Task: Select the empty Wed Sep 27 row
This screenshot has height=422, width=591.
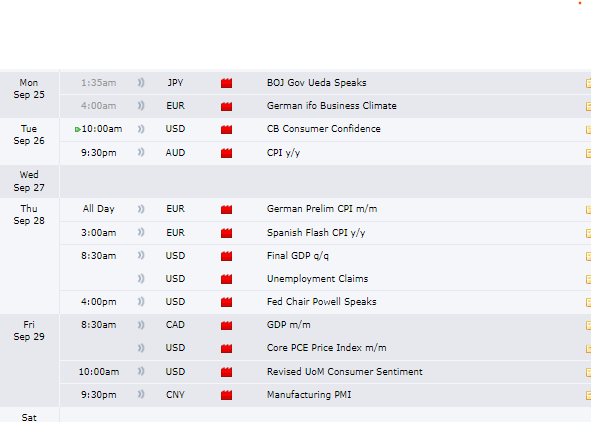Action: coord(325,182)
